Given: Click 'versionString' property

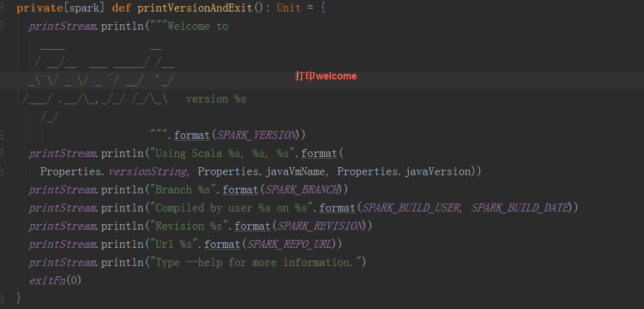Looking at the screenshot, I should [x=147, y=171].
